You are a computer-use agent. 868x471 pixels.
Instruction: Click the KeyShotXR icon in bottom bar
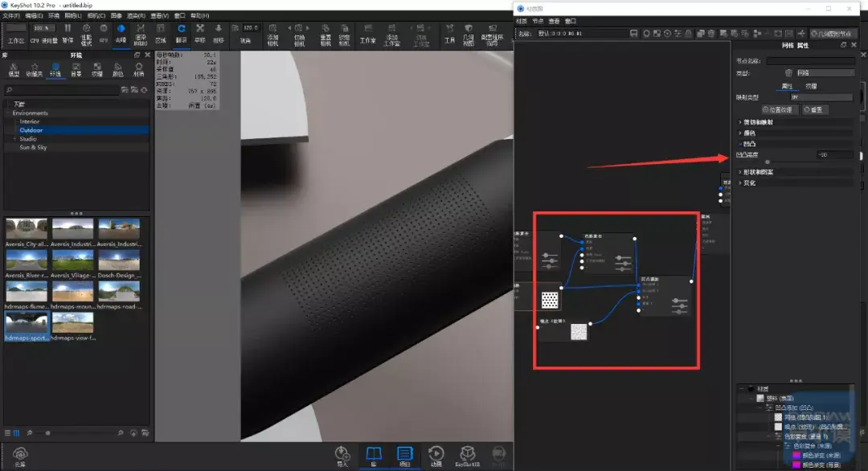tap(467, 456)
